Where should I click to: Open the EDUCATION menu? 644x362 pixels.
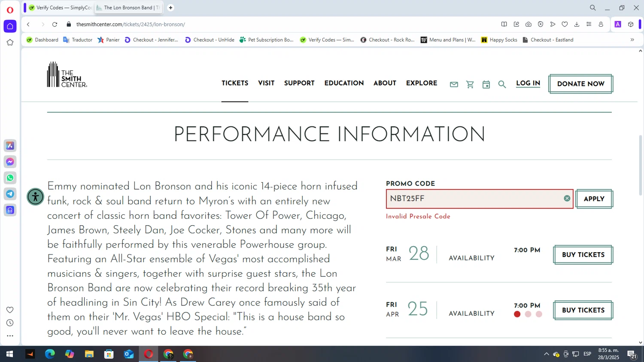[344, 83]
